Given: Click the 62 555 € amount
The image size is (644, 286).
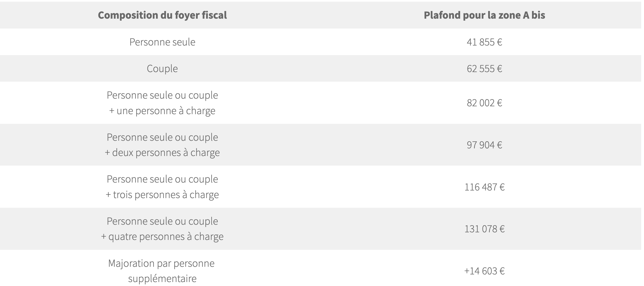Looking at the screenshot, I should [484, 69].
